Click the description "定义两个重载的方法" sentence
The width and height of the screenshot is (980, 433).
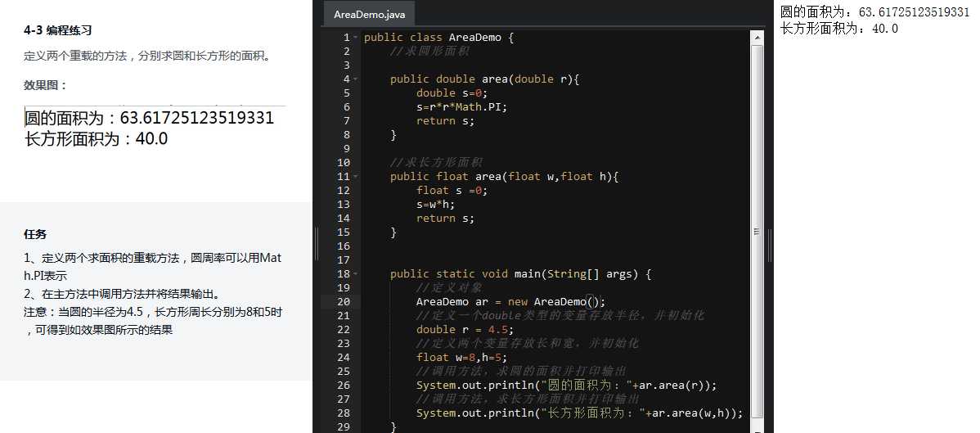(148, 56)
